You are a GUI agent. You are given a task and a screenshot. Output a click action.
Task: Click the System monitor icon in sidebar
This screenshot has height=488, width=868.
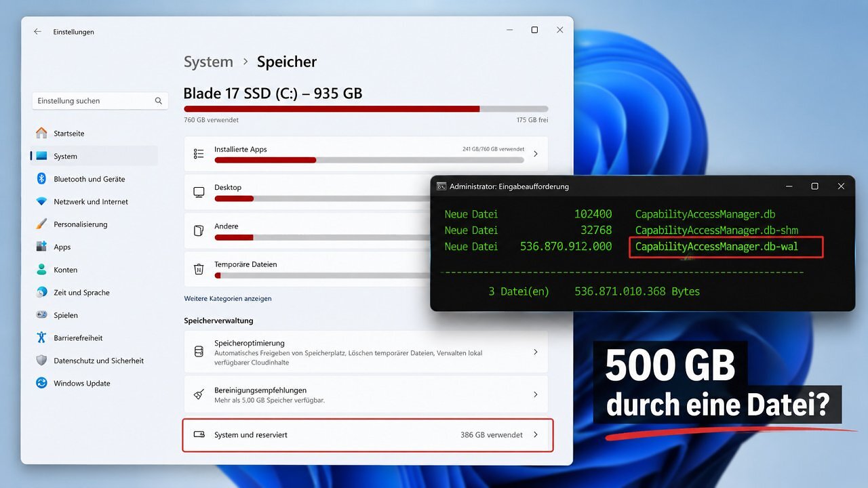[x=41, y=156]
